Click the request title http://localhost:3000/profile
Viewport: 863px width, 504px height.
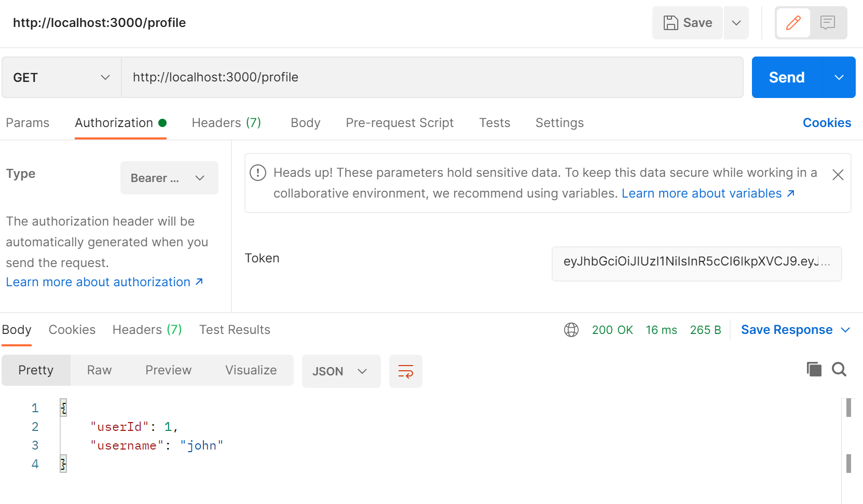tap(99, 23)
